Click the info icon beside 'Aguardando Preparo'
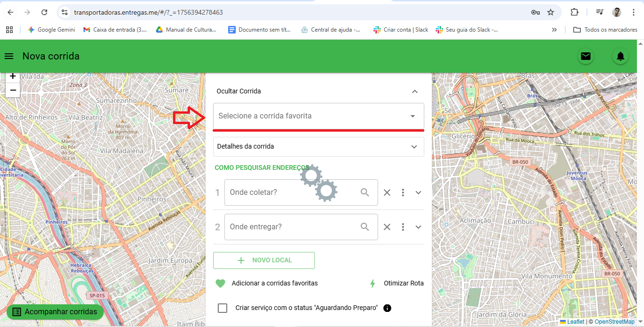644x327 pixels. pyautogui.click(x=388, y=308)
